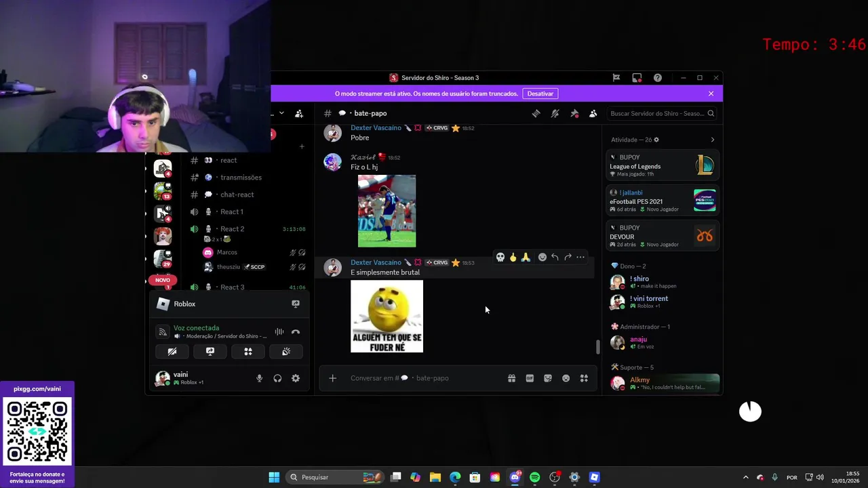
Task: Open the invite members icon in server header
Action: 299,113
